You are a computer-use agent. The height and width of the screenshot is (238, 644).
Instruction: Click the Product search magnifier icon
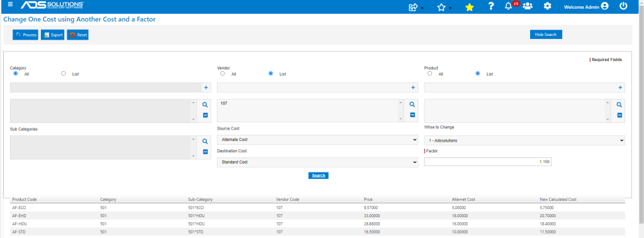pos(619,105)
